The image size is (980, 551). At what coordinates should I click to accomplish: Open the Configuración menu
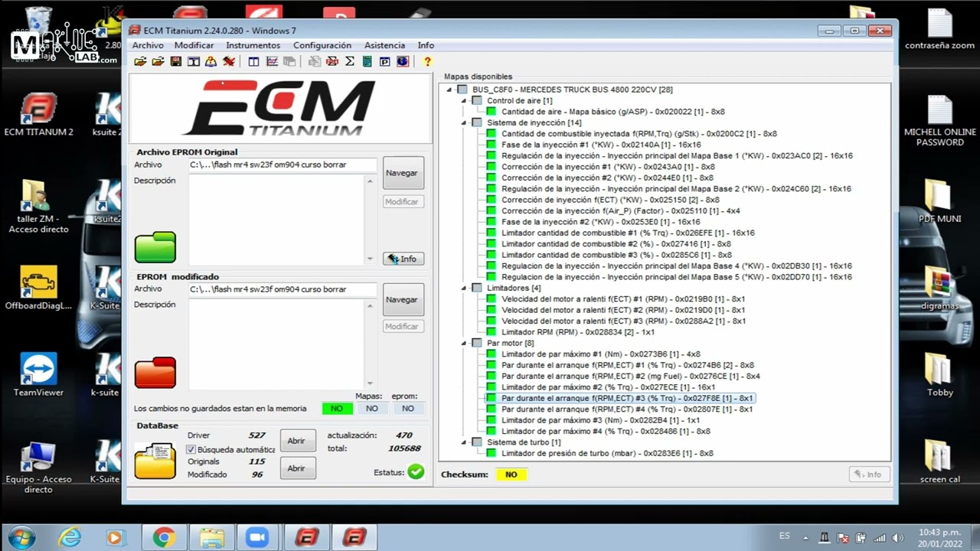pos(322,45)
